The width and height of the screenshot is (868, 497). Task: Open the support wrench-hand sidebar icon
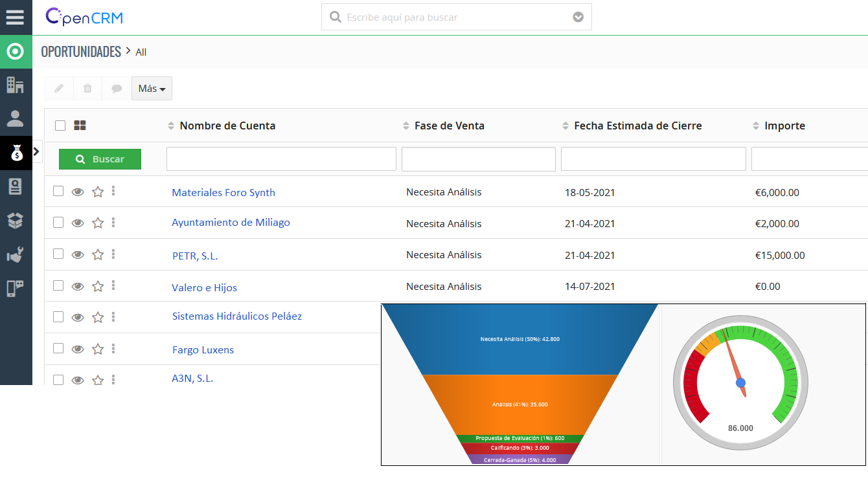(x=16, y=255)
